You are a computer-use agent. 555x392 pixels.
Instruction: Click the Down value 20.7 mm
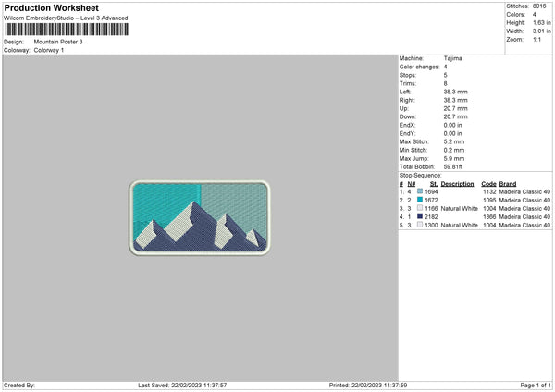(455, 116)
